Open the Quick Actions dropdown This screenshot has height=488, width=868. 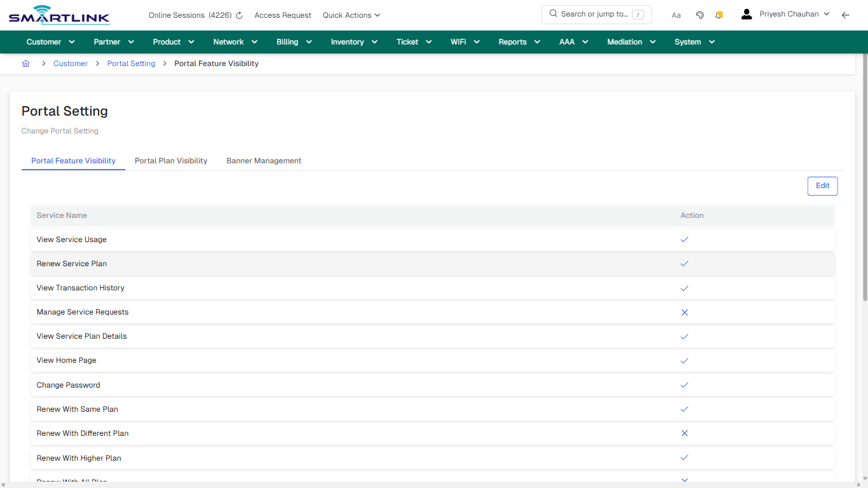point(351,15)
